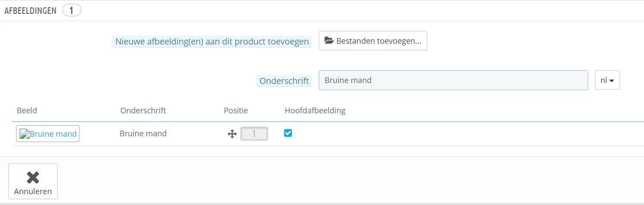Click the Afbeeldingen section header
This screenshot has height=205, width=644.
click(x=30, y=11)
